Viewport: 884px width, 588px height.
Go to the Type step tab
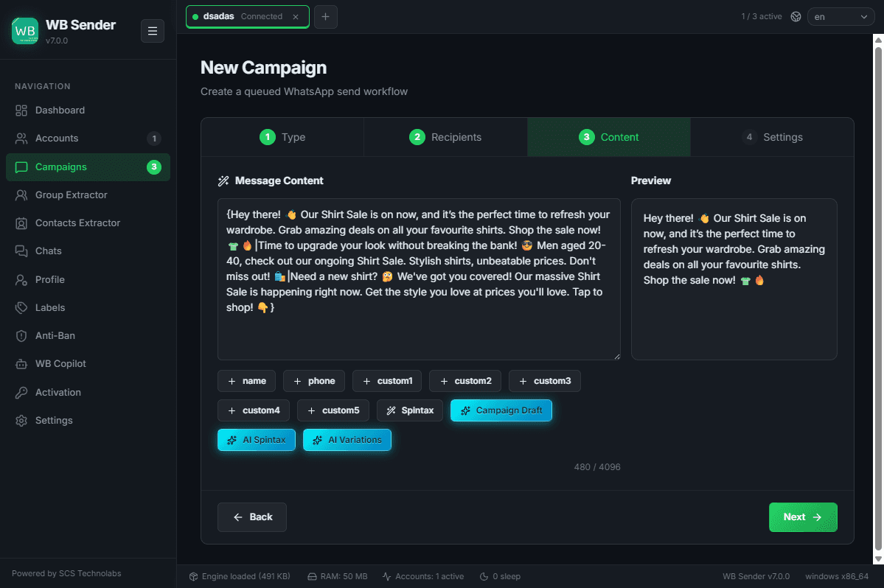point(282,137)
